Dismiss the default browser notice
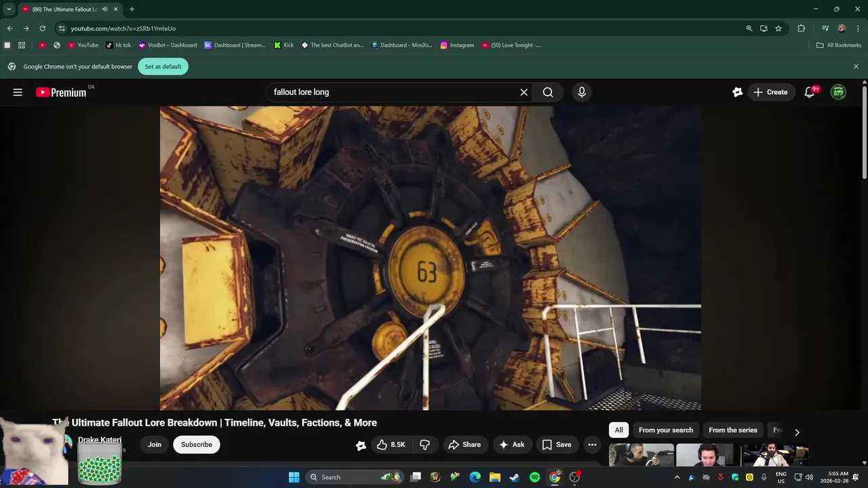The image size is (868, 488). pyautogui.click(x=856, y=66)
